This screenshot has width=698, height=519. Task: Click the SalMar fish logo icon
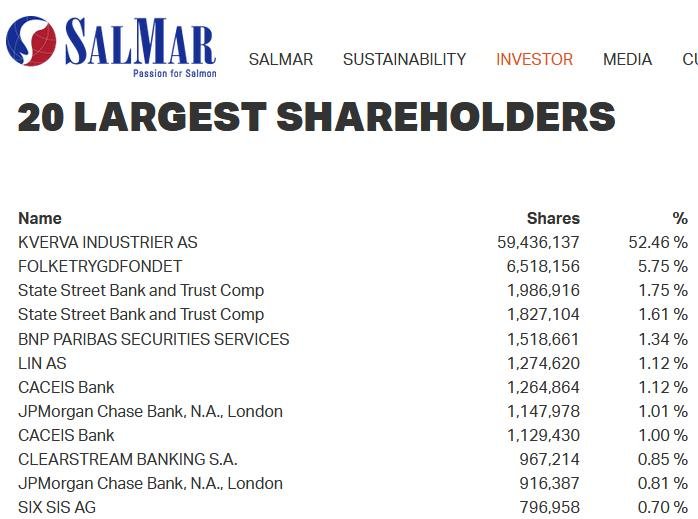[31, 41]
